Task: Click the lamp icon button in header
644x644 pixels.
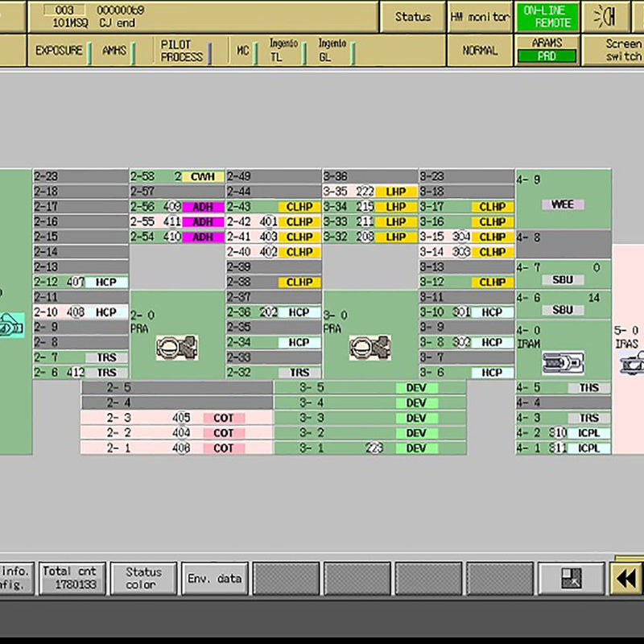Action: click(605, 17)
